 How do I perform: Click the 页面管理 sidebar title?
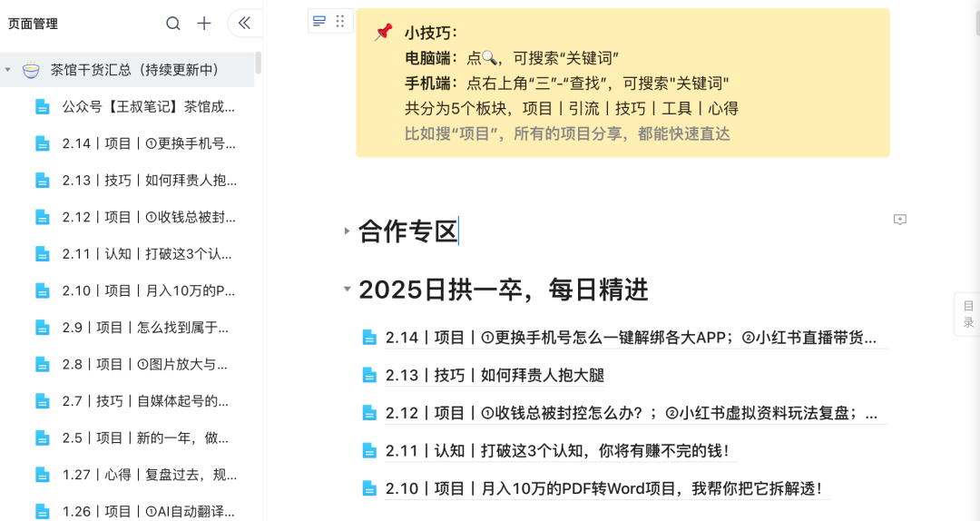(33, 24)
